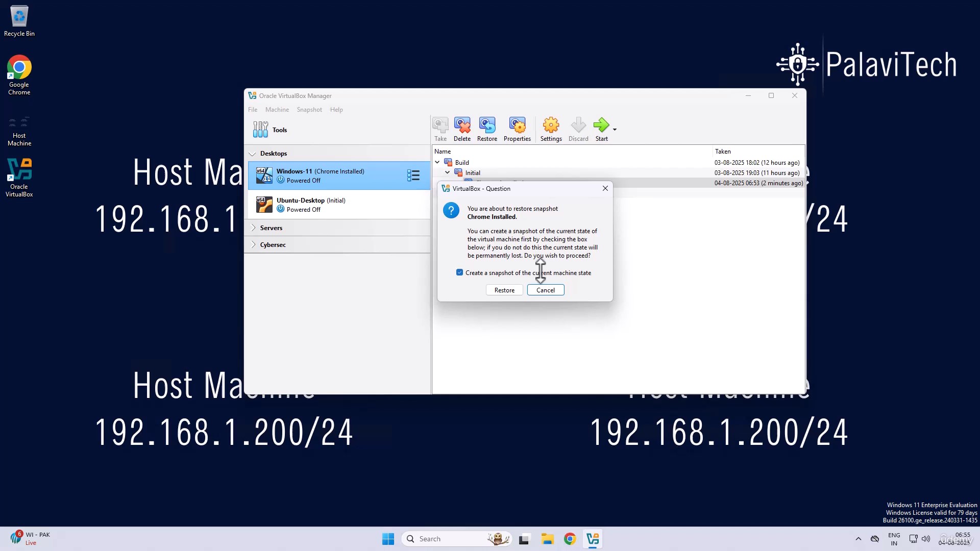Click the volume icon in system tray
The width and height of the screenshot is (980, 551).
click(x=926, y=539)
